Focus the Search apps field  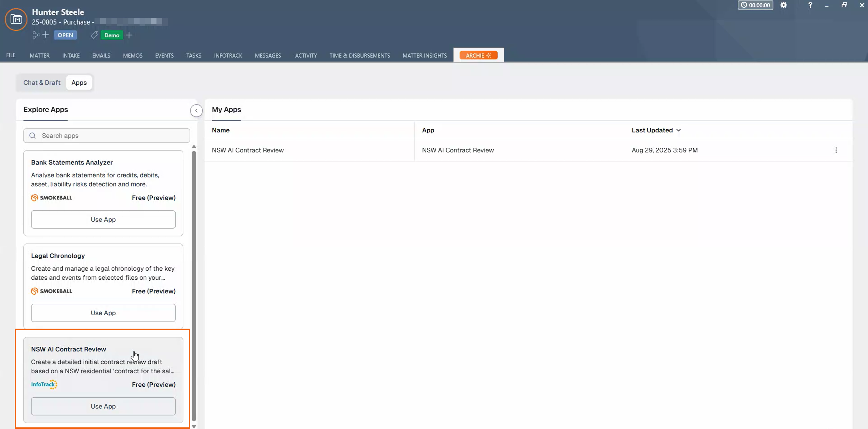point(106,136)
